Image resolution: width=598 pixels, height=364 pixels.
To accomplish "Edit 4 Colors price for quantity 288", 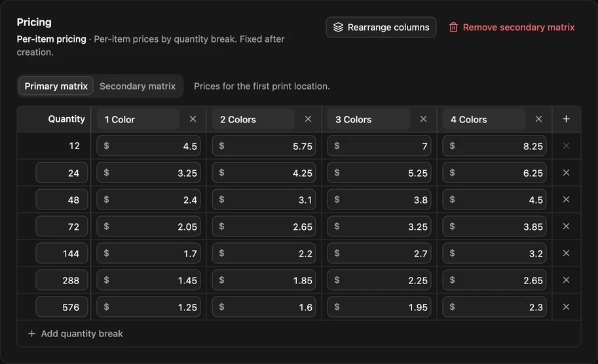I will click(x=495, y=280).
